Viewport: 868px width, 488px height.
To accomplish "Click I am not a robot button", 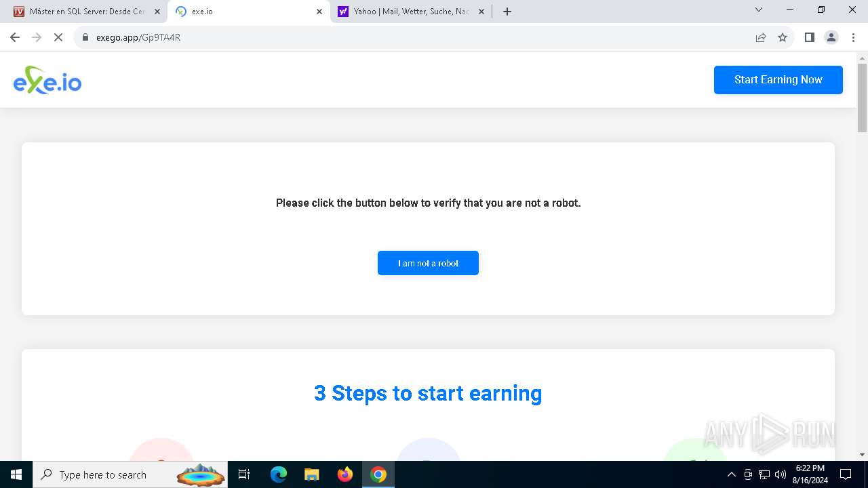I will coord(428,263).
